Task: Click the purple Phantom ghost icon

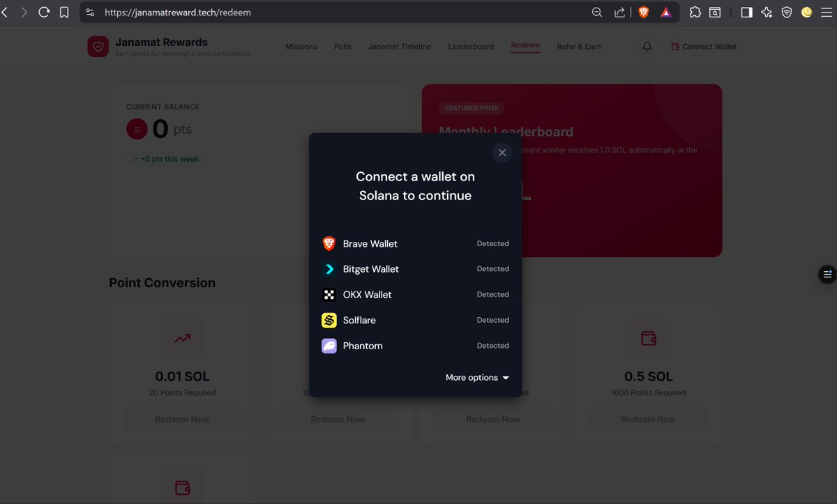Action: [329, 346]
